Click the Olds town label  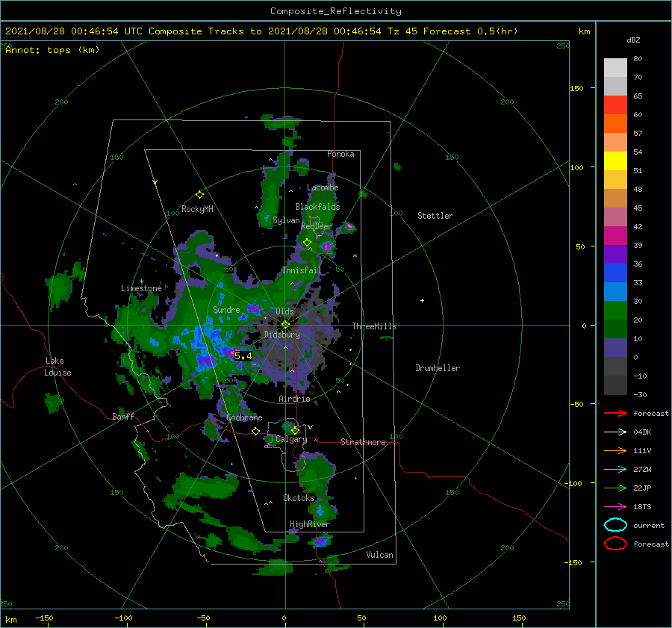[x=284, y=311]
